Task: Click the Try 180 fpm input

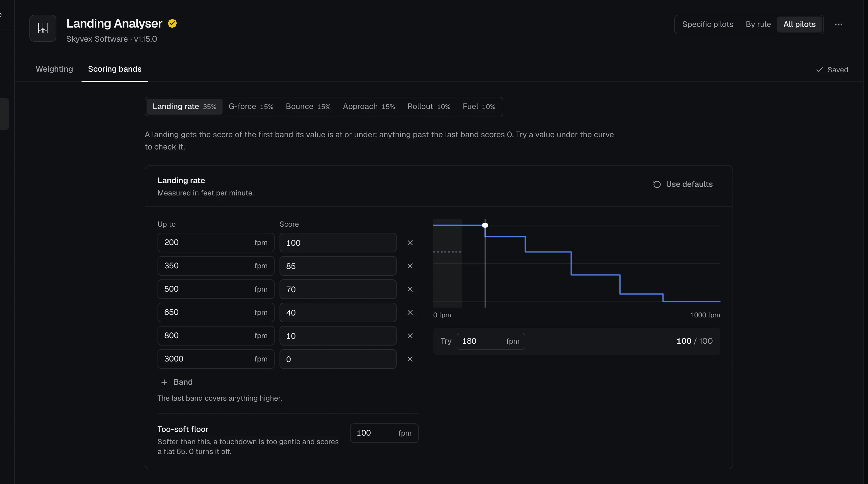Action: (x=491, y=341)
